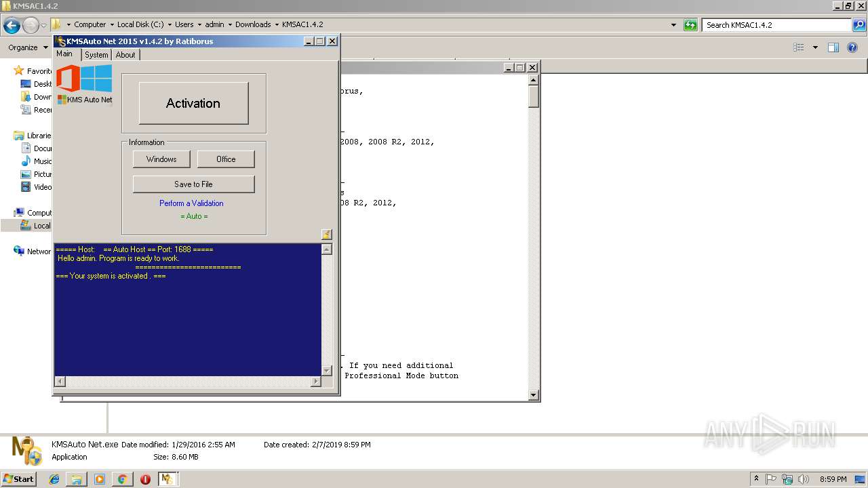Click KMSAuto title bar app icon
The height and width of the screenshot is (488, 868).
[60, 41]
